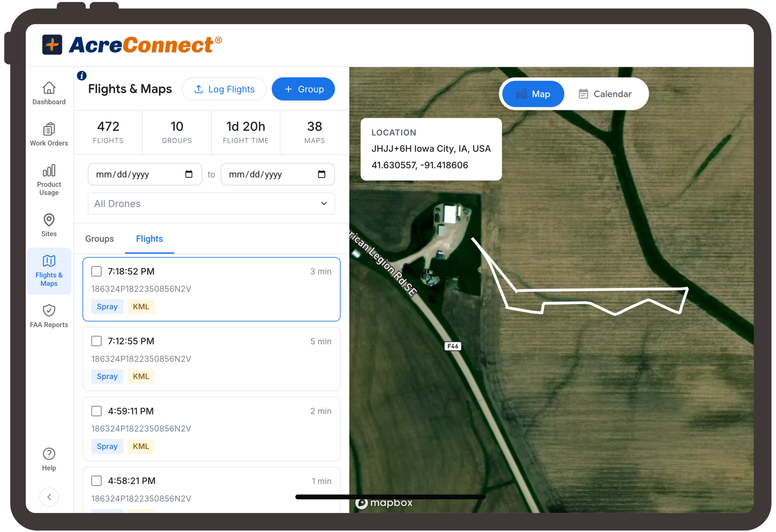The height and width of the screenshot is (532, 776).
Task: Click the 38 Maps stat
Action: (x=314, y=132)
